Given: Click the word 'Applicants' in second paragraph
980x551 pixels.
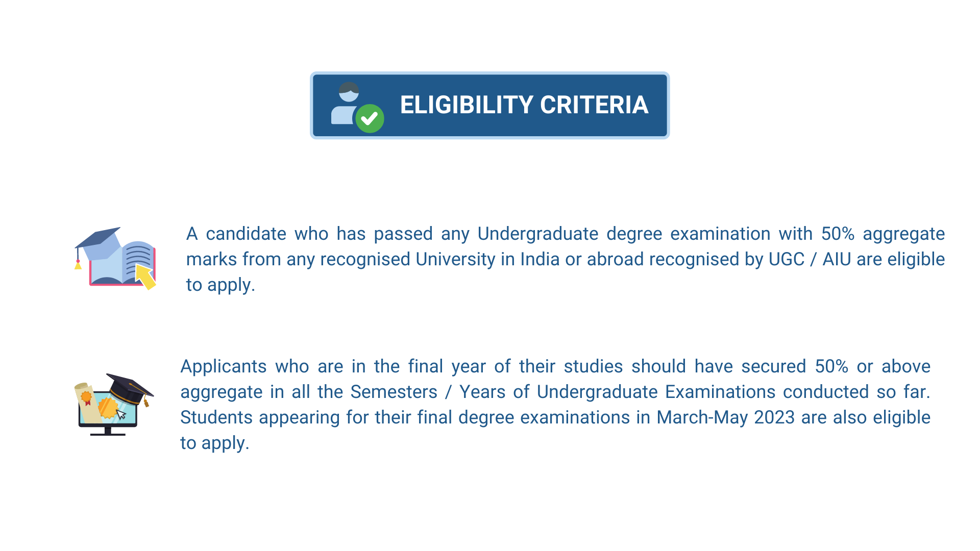Looking at the screenshot, I should pos(224,366).
